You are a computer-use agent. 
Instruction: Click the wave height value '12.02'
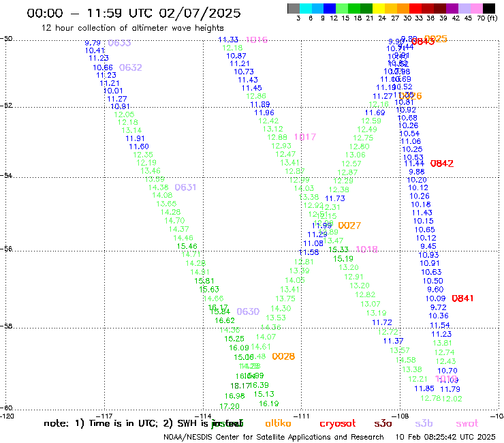click(x=452, y=399)
